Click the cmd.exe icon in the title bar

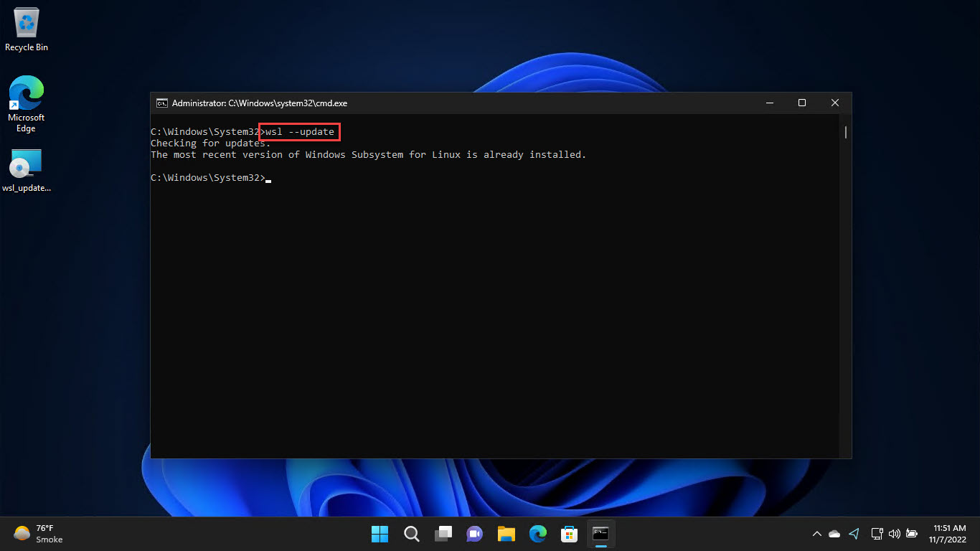(x=161, y=103)
